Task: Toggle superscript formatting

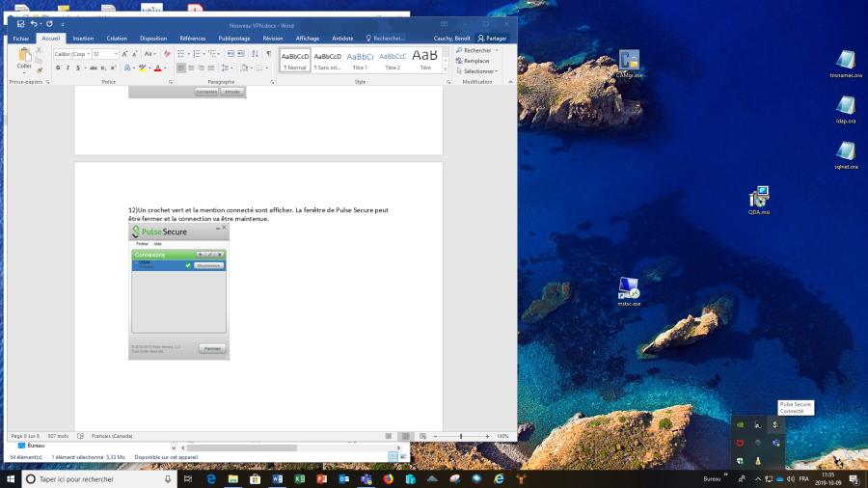Action: tap(113, 68)
